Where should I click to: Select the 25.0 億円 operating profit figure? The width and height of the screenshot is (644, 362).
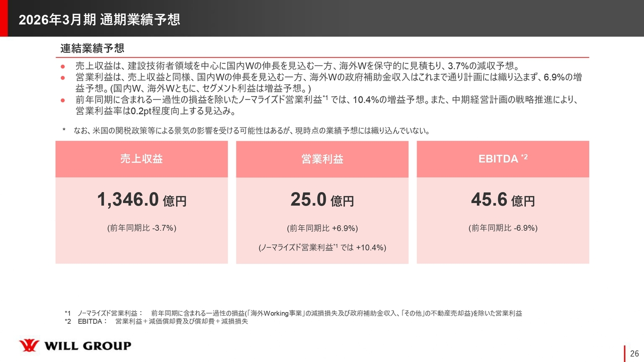(x=322, y=201)
